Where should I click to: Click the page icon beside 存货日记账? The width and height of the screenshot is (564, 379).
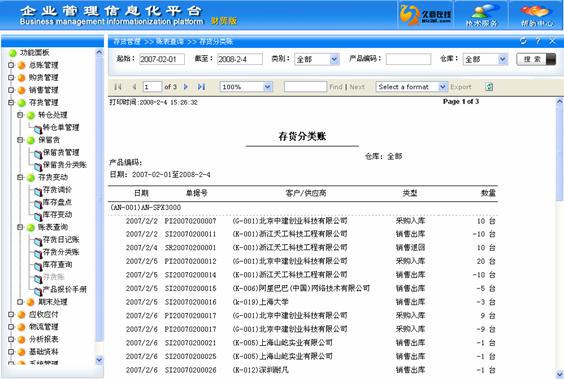click(38, 241)
